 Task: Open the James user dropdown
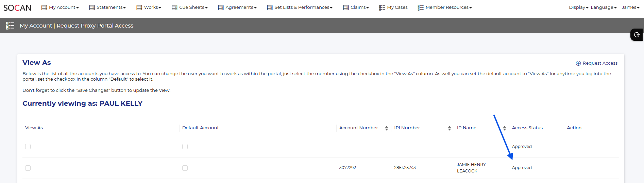(630, 7)
